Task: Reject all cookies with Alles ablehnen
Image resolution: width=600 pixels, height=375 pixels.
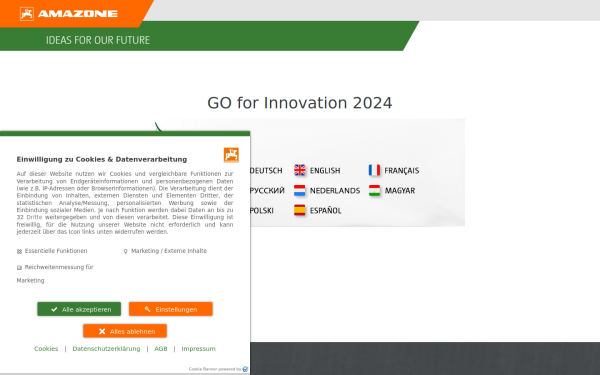Action: (x=125, y=331)
